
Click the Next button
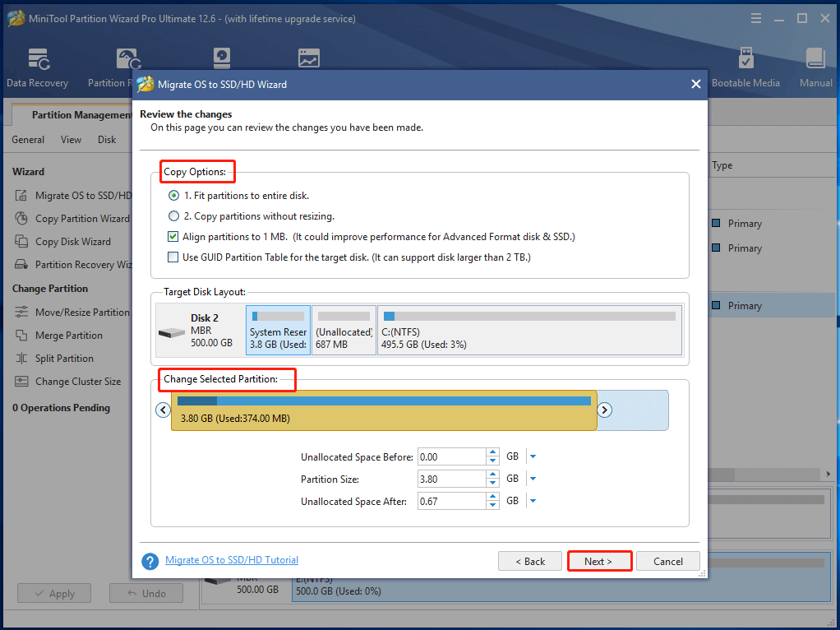coord(599,561)
